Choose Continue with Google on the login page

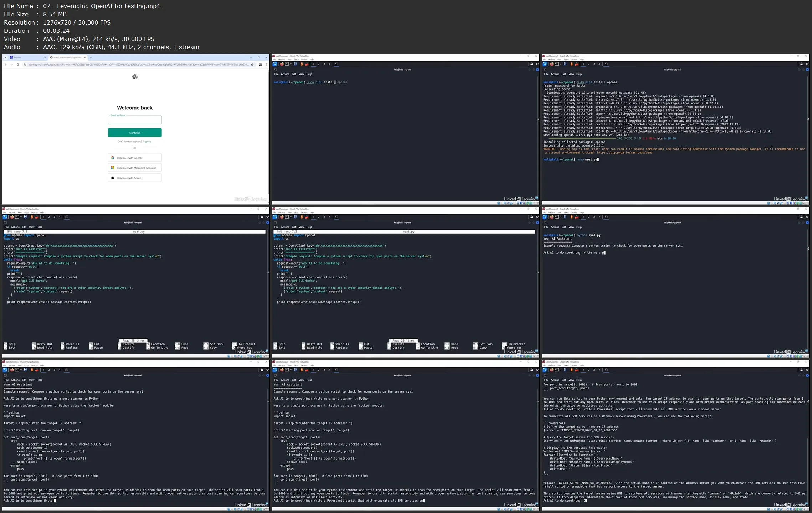pyautogui.click(x=135, y=158)
